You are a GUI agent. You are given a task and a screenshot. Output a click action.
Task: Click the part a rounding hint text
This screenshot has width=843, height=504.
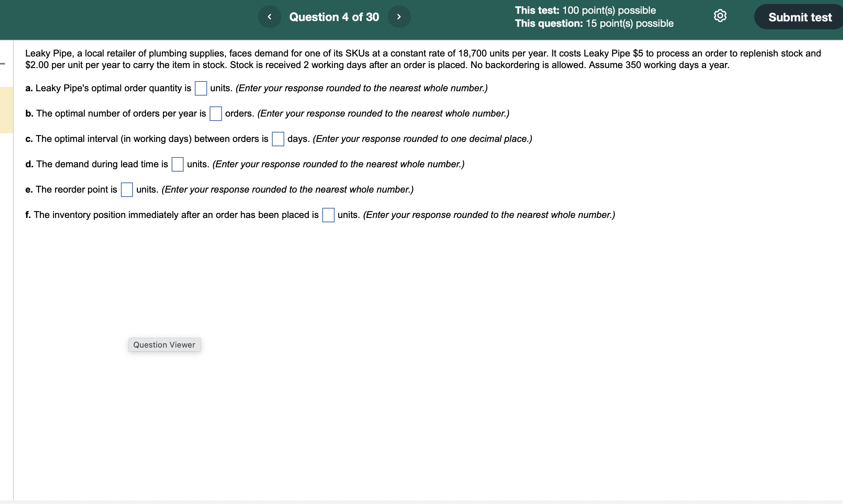point(361,88)
